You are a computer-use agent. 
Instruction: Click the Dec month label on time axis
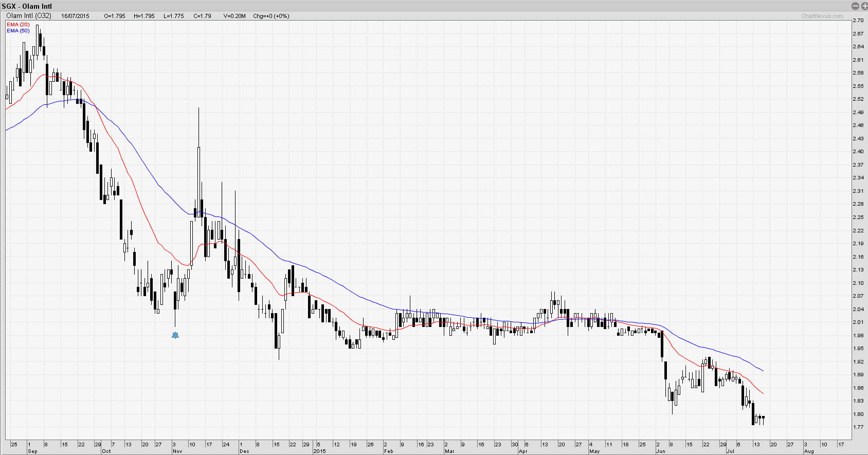point(244,451)
